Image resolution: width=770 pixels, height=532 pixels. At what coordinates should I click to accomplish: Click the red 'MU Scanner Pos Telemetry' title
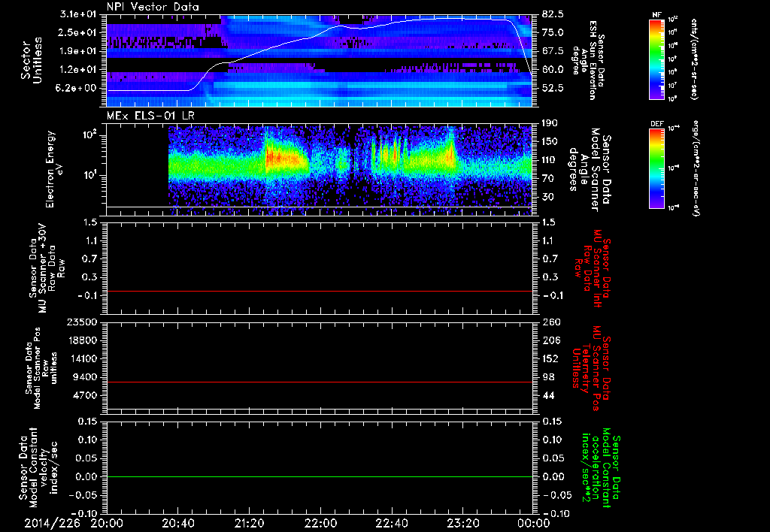591,368
